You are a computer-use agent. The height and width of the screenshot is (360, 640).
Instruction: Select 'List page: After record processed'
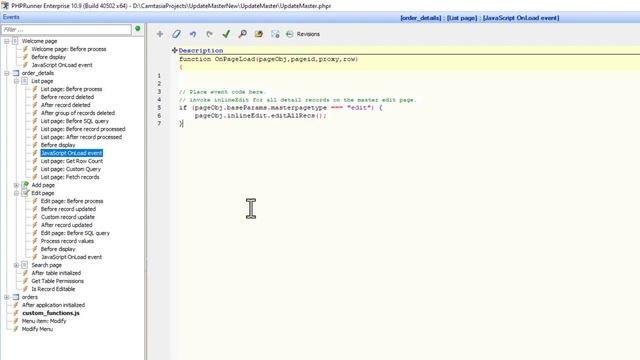point(81,137)
